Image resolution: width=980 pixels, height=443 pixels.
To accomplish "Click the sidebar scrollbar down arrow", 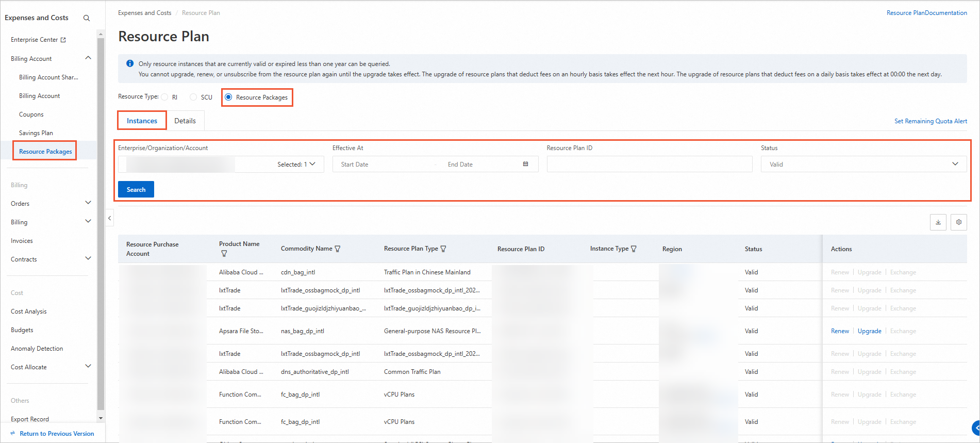I will [x=101, y=418].
